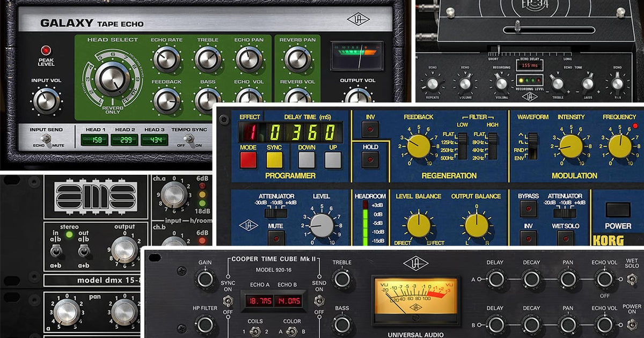Flip the Input Send Echo/Mute switch
Image resolution: width=644 pixels, height=338 pixels.
coord(47,141)
